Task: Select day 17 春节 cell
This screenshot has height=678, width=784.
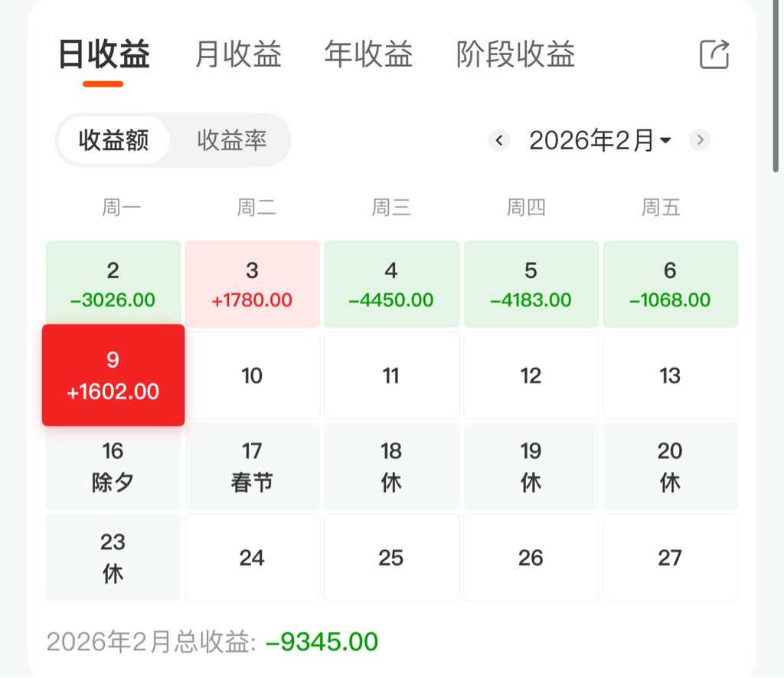Action: coord(253,467)
